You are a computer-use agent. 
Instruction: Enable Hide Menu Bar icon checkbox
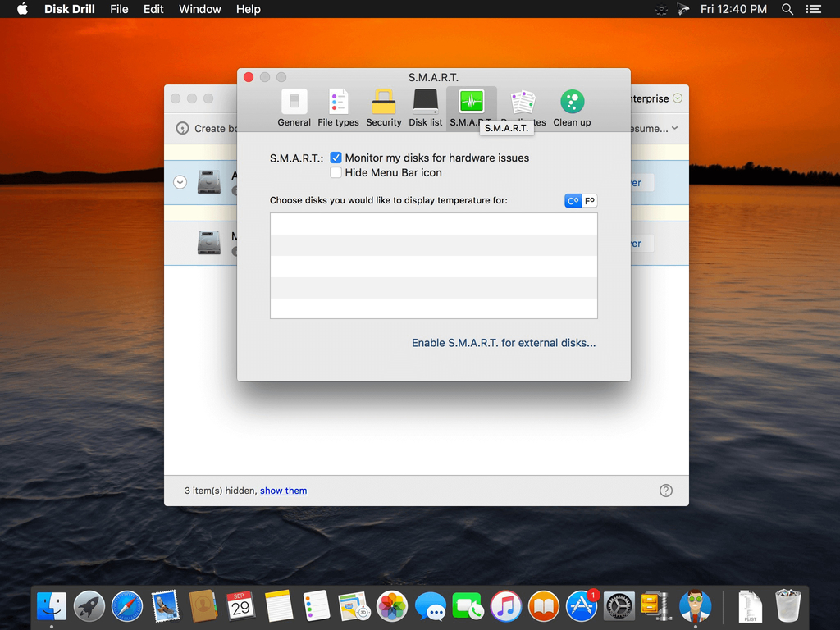point(336,172)
